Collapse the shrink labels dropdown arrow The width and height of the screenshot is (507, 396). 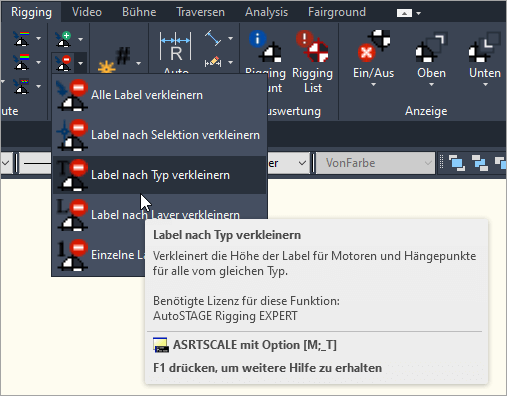click(x=80, y=63)
